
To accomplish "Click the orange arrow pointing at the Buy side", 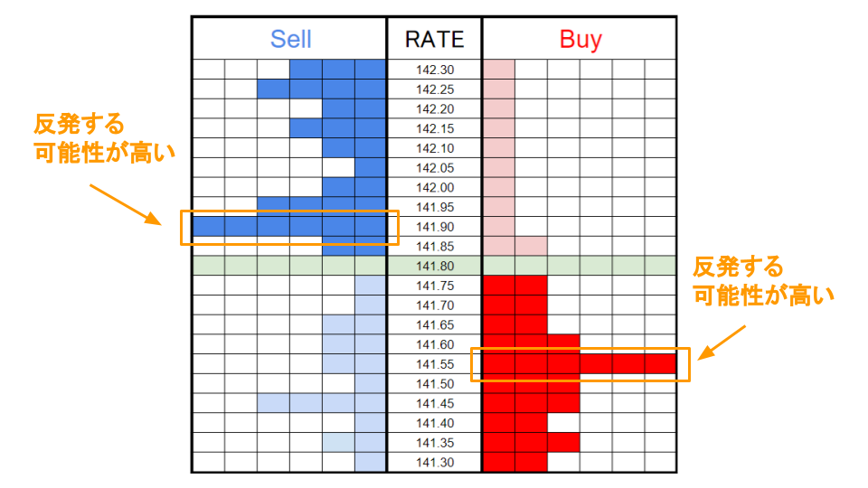I will coord(726,343).
